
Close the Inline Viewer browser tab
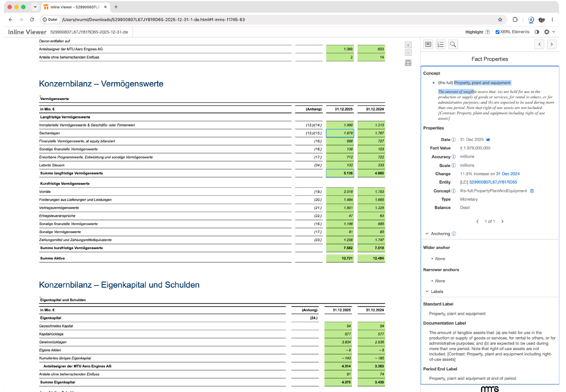point(104,7)
